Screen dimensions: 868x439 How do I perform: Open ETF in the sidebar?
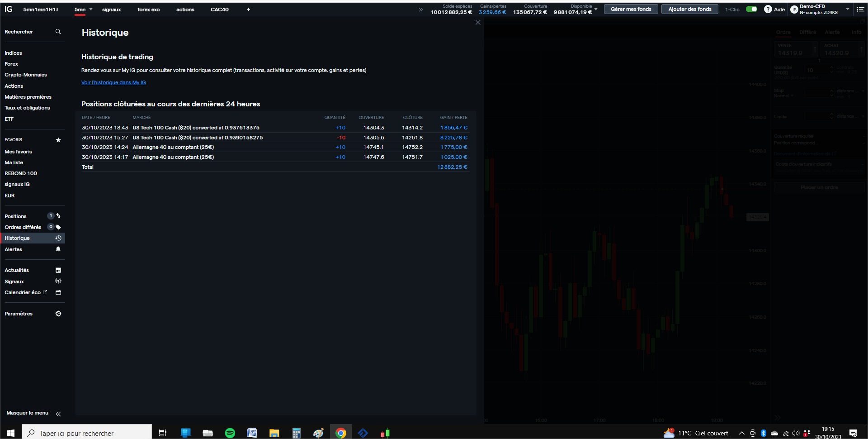pos(9,119)
